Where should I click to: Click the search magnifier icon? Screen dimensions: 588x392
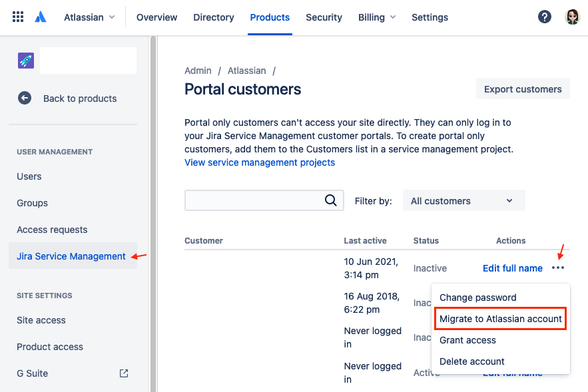coord(330,200)
